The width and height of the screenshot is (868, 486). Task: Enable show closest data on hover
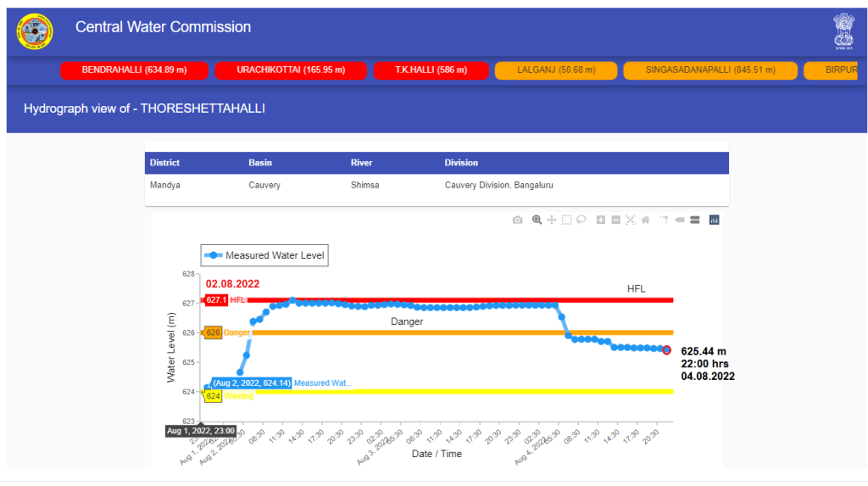[680, 220]
